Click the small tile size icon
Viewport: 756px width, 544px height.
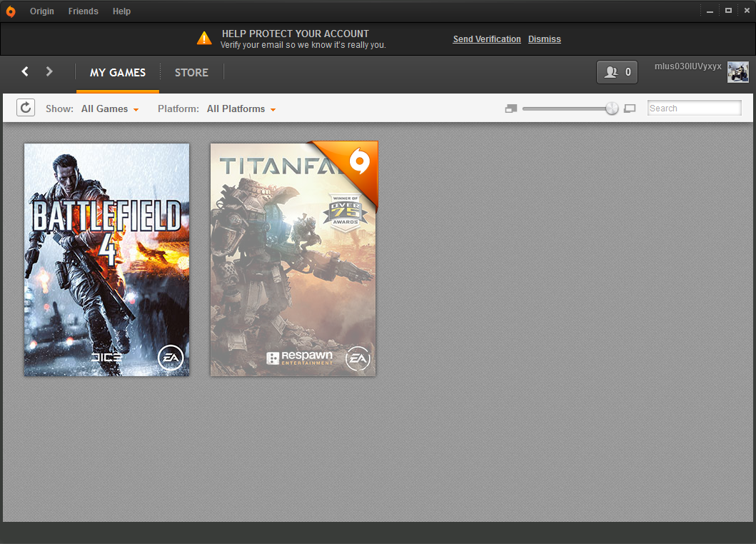pos(511,109)
